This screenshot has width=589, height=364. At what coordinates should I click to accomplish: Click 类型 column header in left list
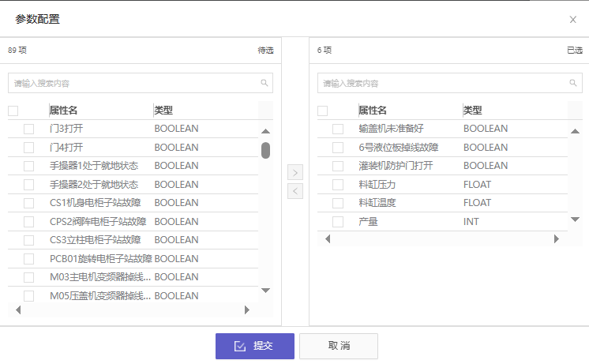tap(163, 111)
